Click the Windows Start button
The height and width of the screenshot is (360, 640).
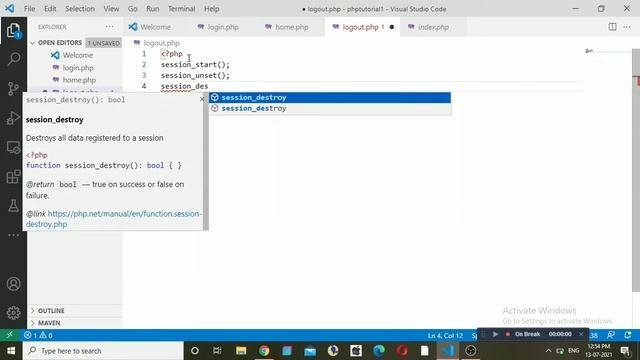click(11, 351)
